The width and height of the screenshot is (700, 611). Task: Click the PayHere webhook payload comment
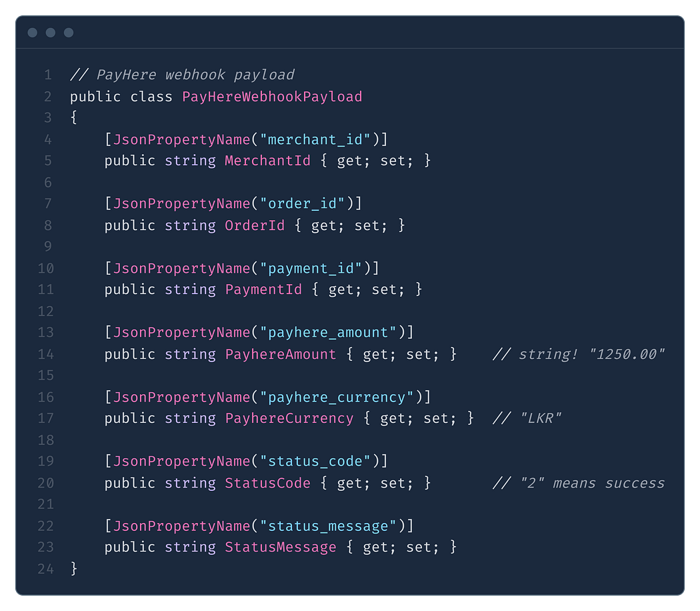182,75
